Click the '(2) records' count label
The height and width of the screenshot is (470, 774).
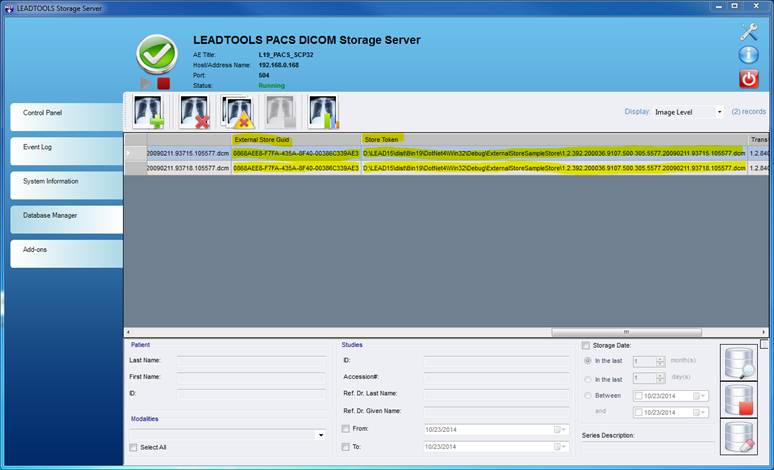[748, 112]
